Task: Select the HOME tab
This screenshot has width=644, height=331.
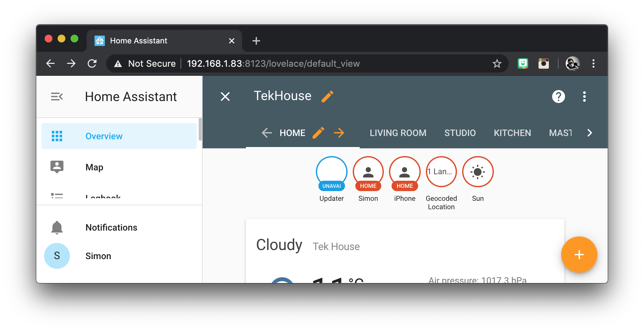Action: click(x=293, y=133)
